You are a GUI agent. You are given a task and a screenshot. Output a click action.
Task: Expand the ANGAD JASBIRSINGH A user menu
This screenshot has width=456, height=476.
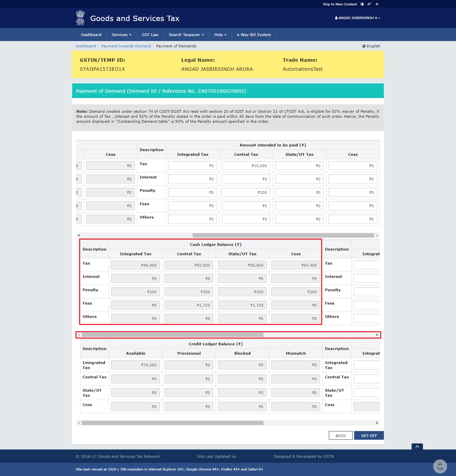click(357, 18)
